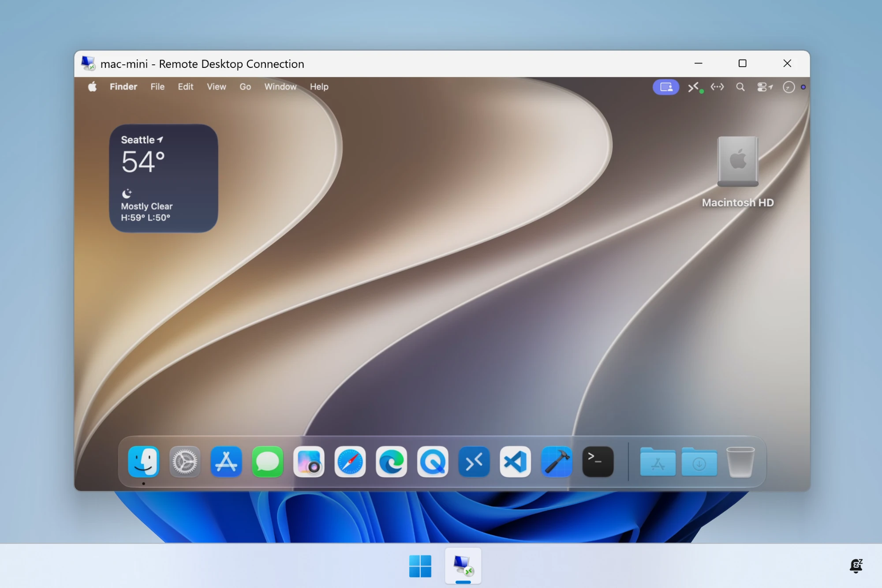The image size is (882, 588).
Task: Open the Finder application menu
Action: point(123,87)
